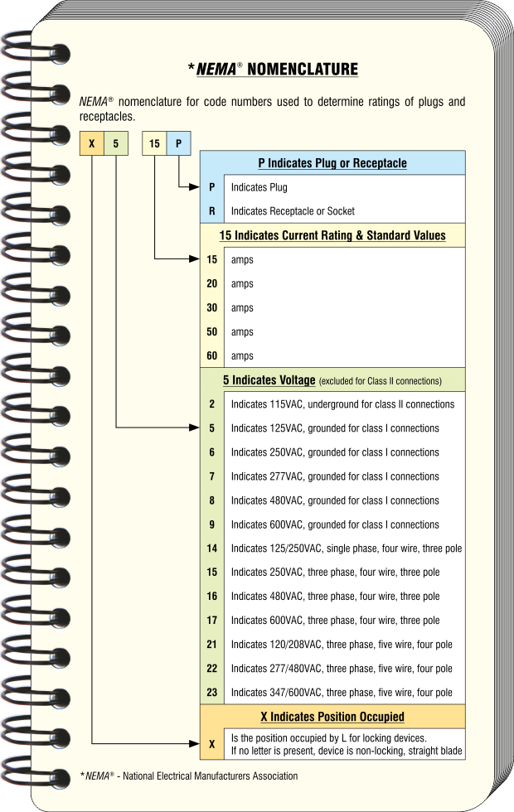Click the 15 amps row

(332, 259)
